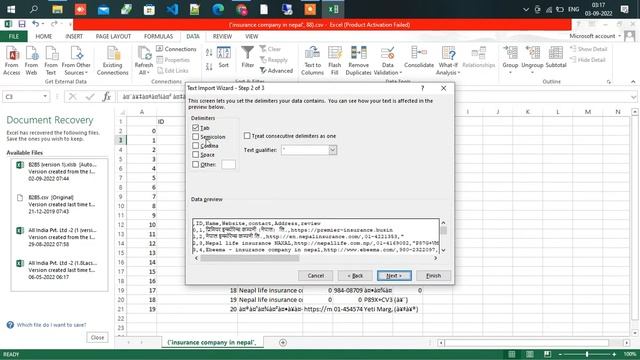Switch to FORMULAS tab
The width and height of the screenshot is (640, 360).
[x=158, y=36]
